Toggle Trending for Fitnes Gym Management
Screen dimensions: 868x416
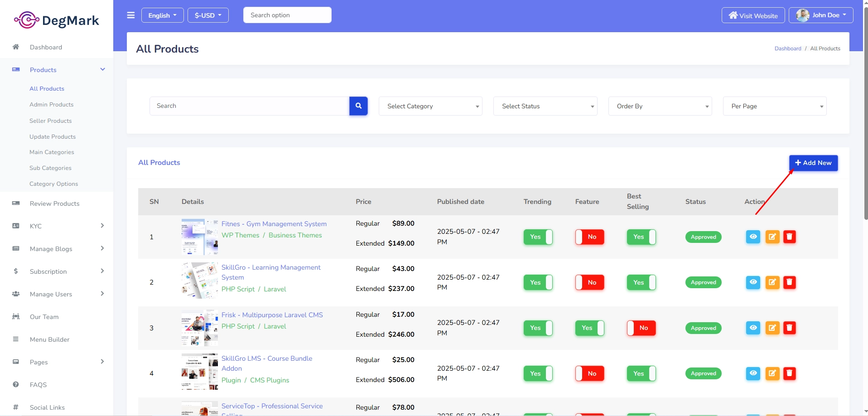coord(538,237)
